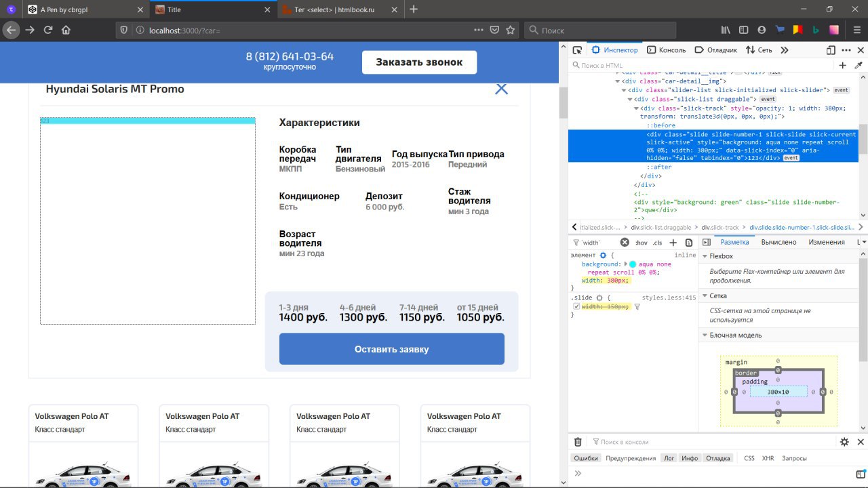
Task: Open the Firefox account icon
Action: 762,30
